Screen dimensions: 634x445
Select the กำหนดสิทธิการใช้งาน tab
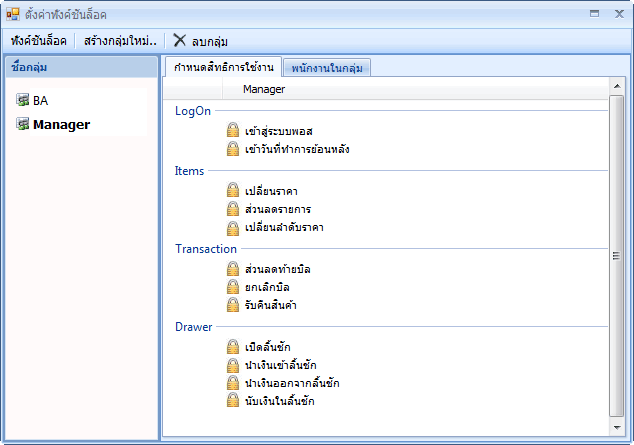tap(221, 67)
